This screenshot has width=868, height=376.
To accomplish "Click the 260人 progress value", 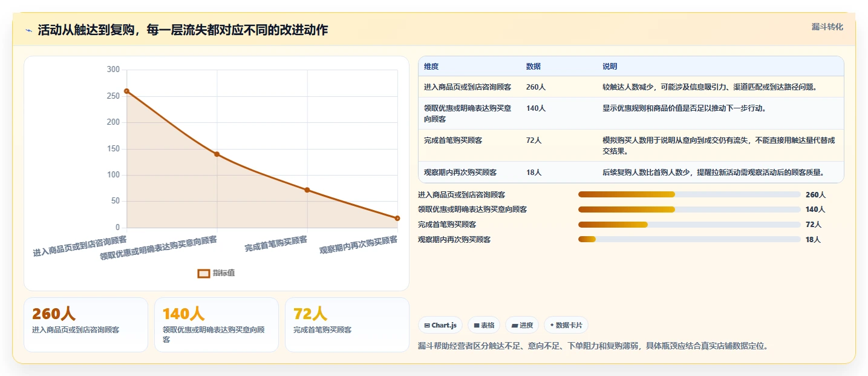I will point(815,194).
